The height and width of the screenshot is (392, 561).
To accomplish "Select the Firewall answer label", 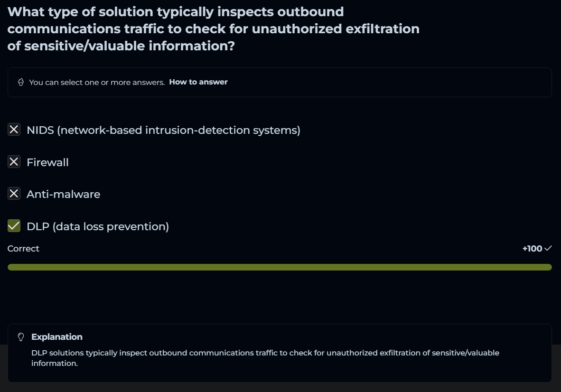I will pos(47,162).
